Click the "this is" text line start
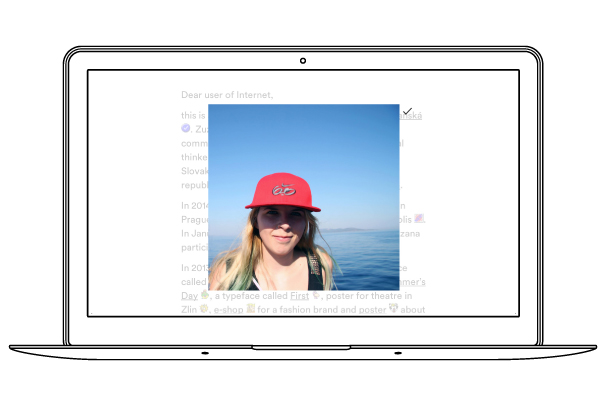The image size is (606, 406). (x=192, y=116)
